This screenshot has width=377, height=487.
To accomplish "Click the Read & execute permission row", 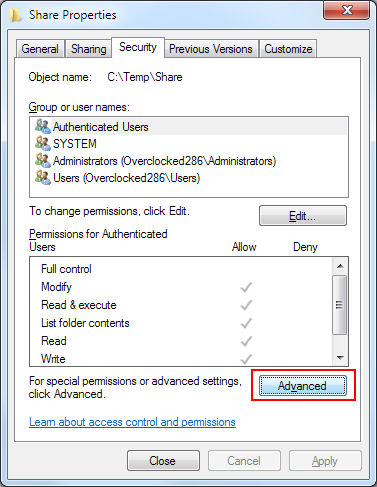I will pyautogui.click(x=181, y=305).
